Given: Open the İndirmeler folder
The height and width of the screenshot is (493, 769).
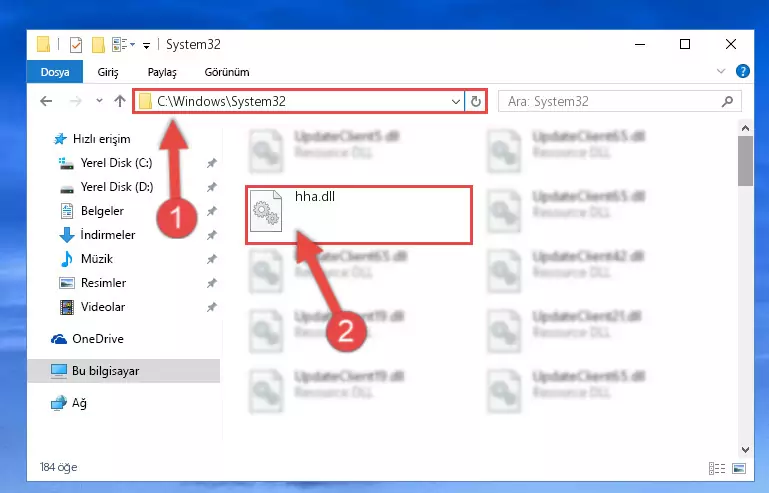Looking at the screenshot, I should 107,235.
